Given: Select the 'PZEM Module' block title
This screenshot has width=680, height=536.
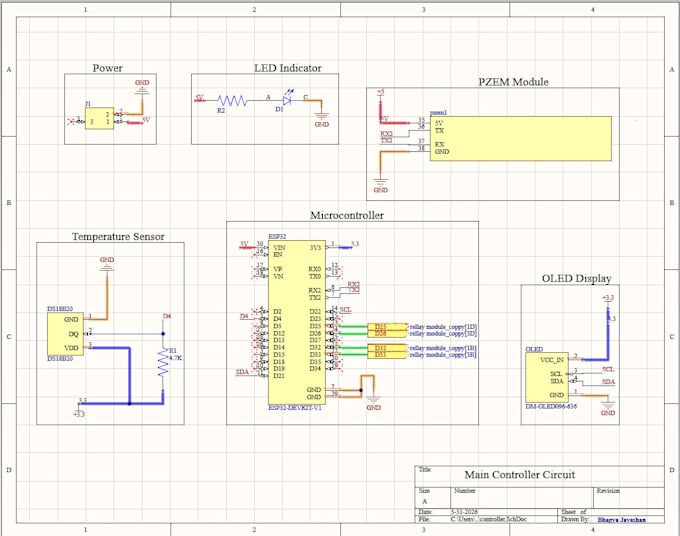Looking at the screenshot, I should tap(513, 82).
